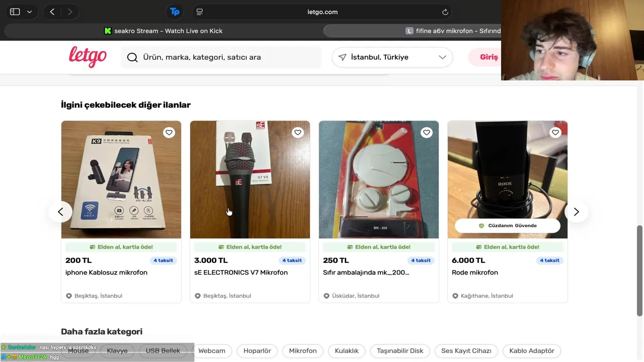The height and width of the screenshot is (362, 644).
Task: Open the sE ELECTRONICS V7 Mikrofon title
Action: [x=241, y=273]
